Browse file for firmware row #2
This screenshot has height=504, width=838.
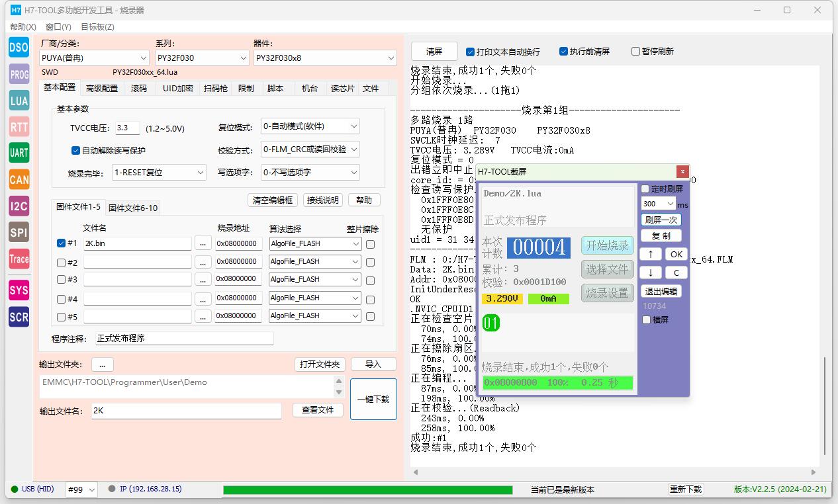pyautogui.click(x=203, y=262)
